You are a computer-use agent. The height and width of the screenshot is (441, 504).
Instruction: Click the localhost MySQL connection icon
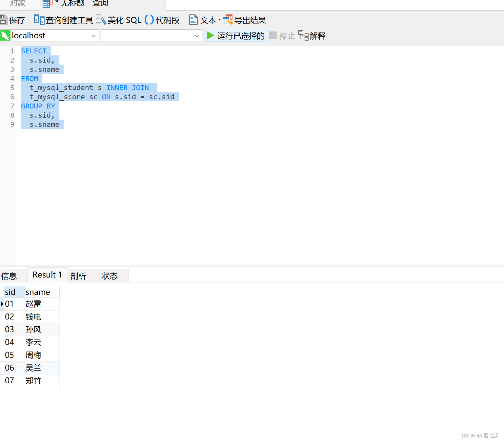point(5,35)
